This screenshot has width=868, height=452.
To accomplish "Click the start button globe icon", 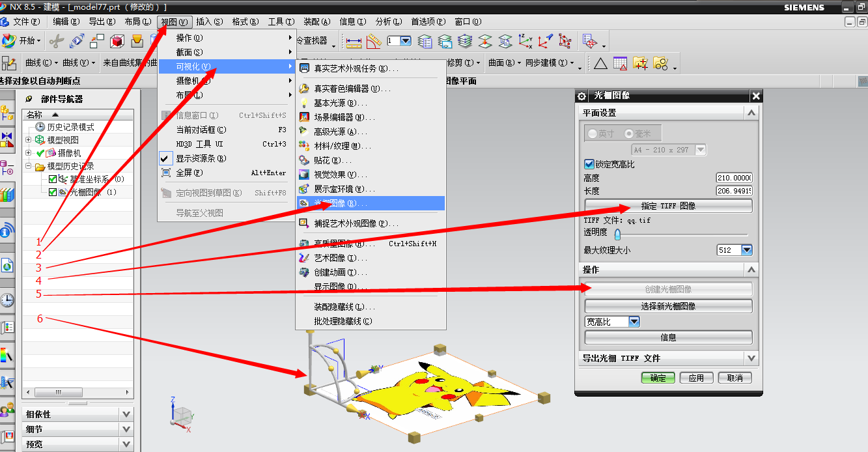I will 8,41.
